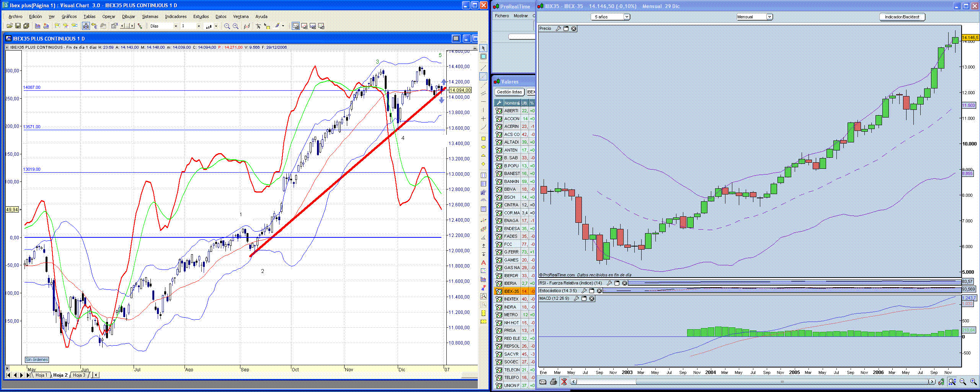Click the ProRealTime horizontal scrollbar thumb
The image size is (980, 392).
(782, 382)
